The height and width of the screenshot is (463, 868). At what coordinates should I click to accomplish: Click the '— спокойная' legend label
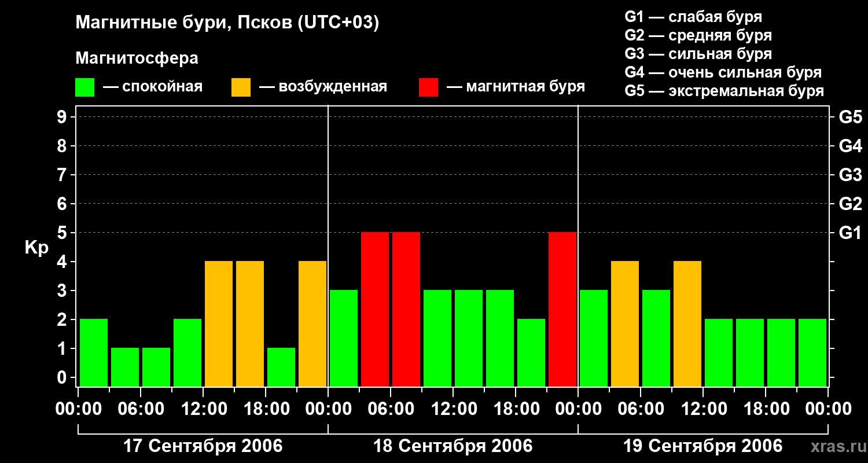coord(153,87)
